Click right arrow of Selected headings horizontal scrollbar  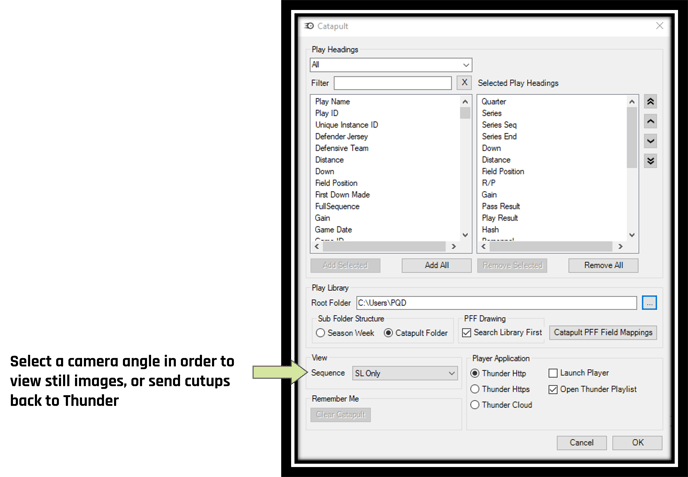click(x=620, y=247)
